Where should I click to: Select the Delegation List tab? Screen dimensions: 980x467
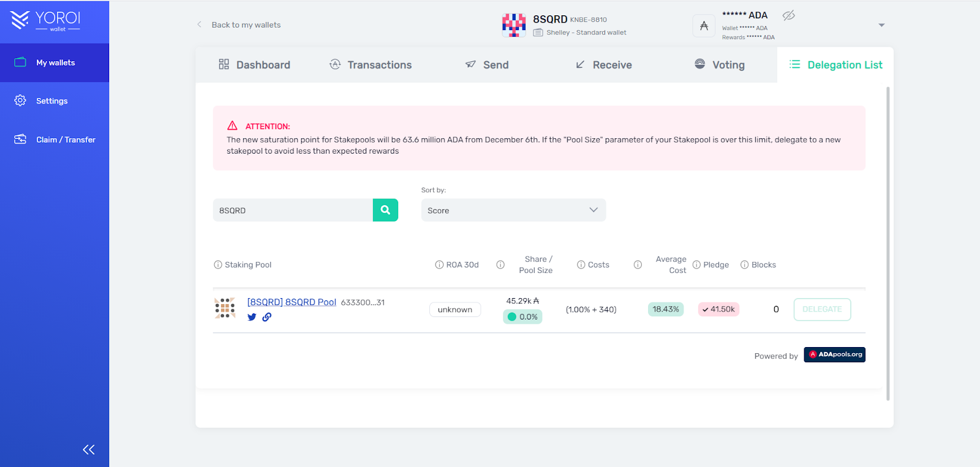[835, 65]
